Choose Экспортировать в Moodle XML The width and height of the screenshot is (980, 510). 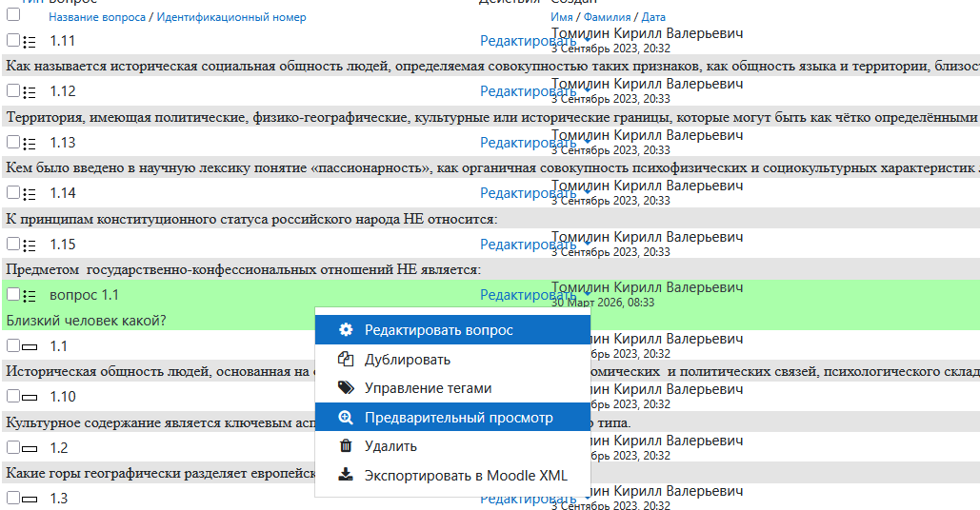tap(452, 476)
